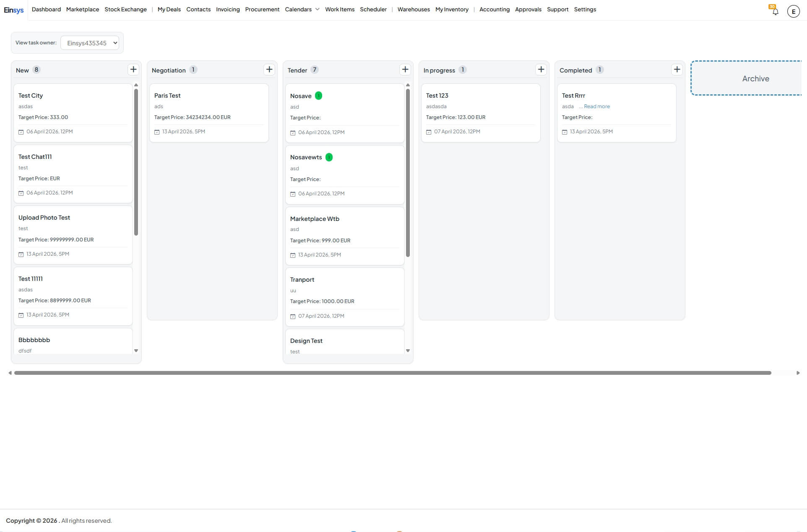Click plus icon in Negotiation column
Screen dimensions: 807x532
(x=269, y=70)
